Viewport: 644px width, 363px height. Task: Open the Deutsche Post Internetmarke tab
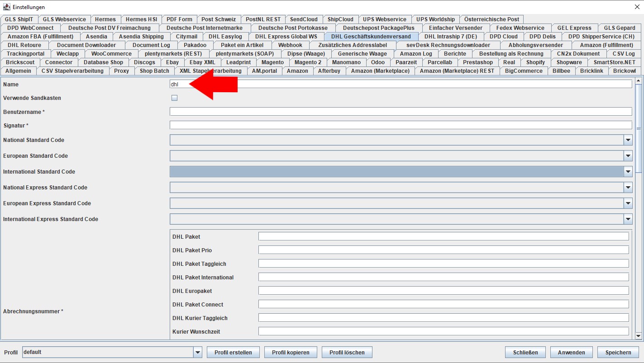coord(205,28)
